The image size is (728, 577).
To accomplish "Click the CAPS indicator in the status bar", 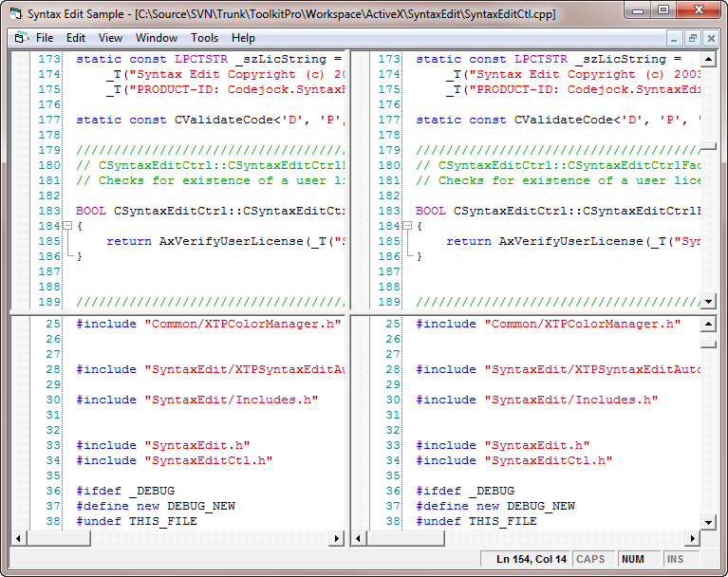I will [x=593, y=559].
